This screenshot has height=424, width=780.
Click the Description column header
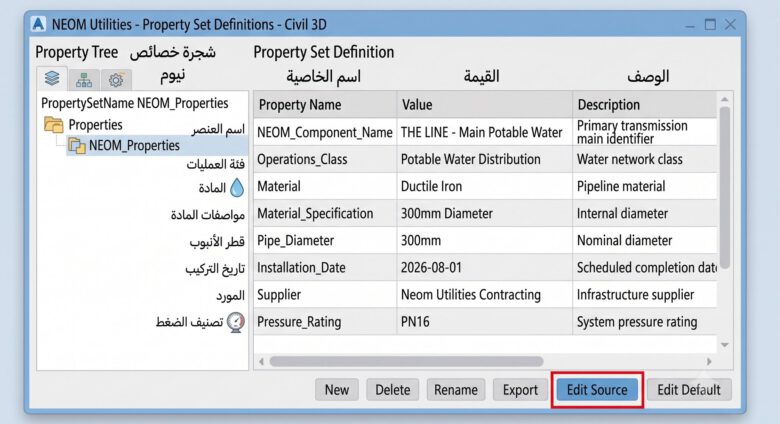(645, 105)
